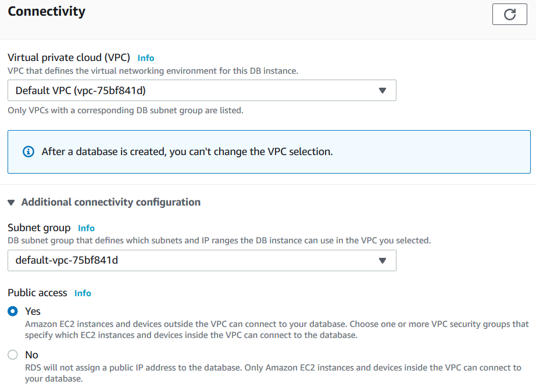Click the Subnet group field label

pyautogui.click(x=39, y=228)
